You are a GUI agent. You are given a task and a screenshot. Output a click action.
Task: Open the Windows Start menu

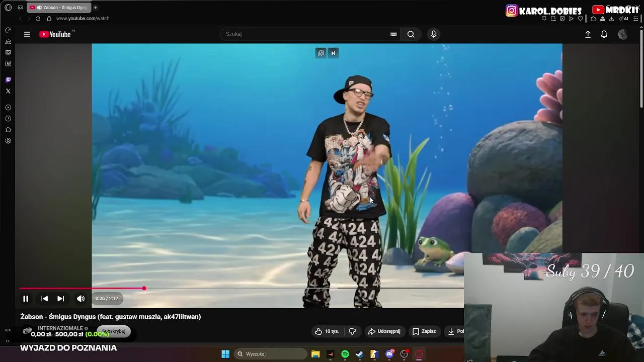[x=225, y=354]
